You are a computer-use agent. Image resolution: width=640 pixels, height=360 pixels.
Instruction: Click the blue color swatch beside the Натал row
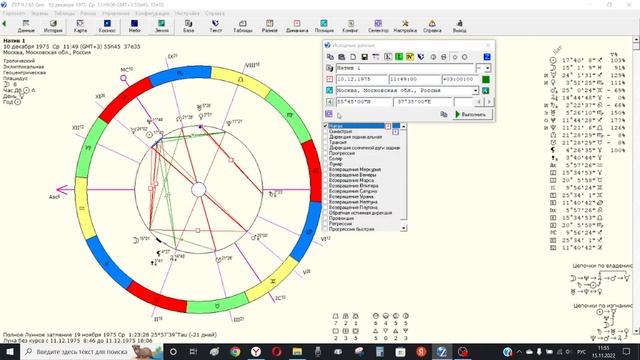396,126
